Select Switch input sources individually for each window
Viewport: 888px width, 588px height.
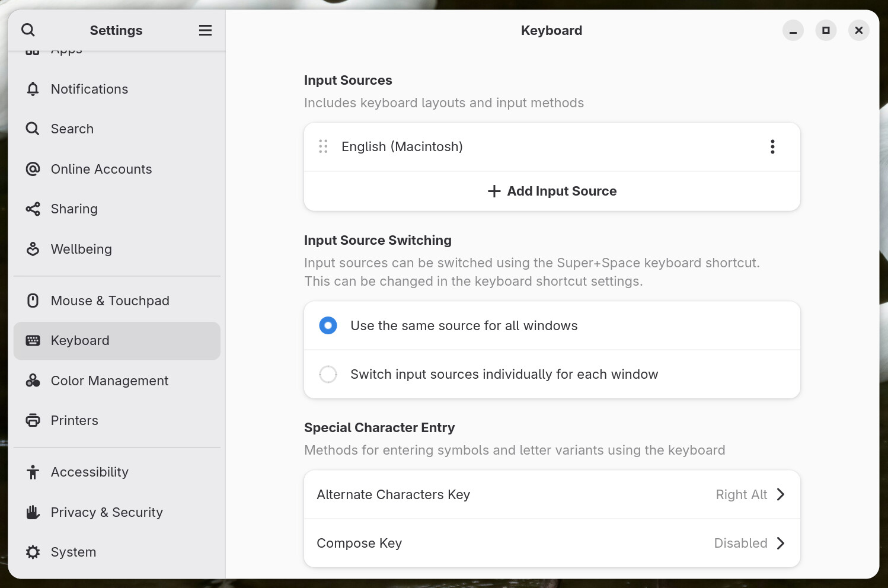(328, 374)
